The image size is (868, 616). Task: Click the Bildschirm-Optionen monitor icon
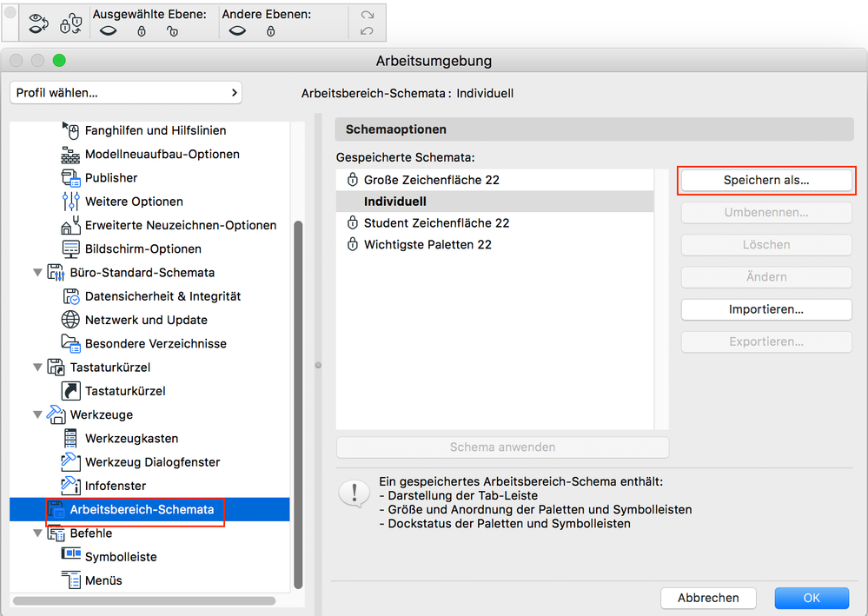click(x=70, y=249)
